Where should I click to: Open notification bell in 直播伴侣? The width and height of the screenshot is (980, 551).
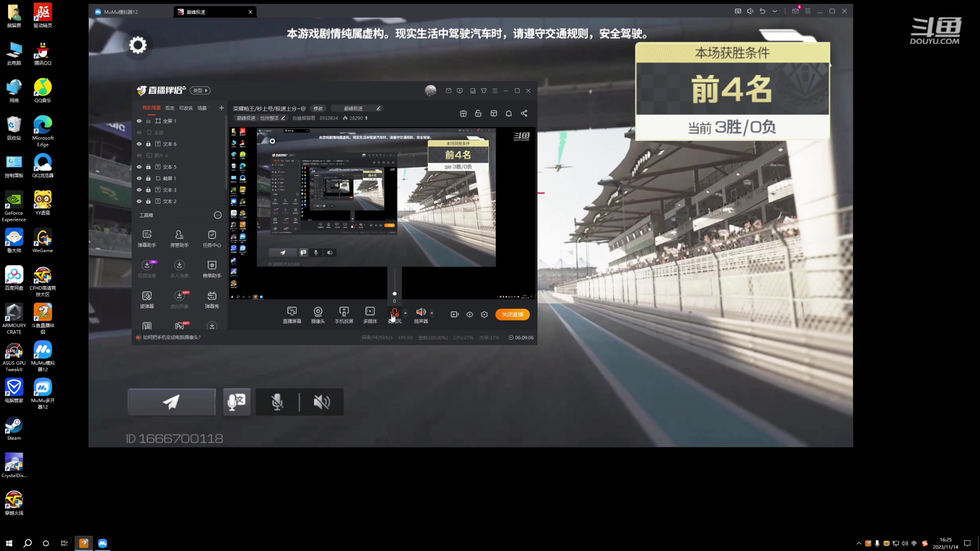click(x=509, y=113)
